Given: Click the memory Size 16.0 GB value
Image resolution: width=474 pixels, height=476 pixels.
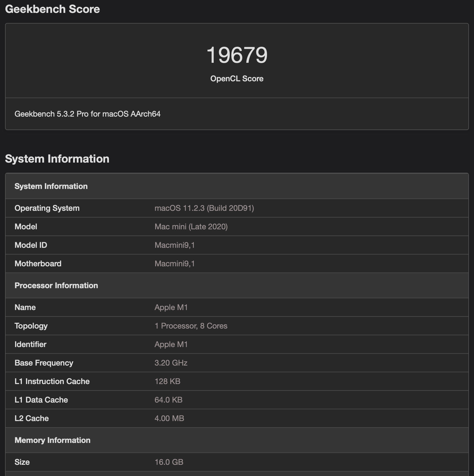Looking at the screenshot, I should [x=168, y=462].
